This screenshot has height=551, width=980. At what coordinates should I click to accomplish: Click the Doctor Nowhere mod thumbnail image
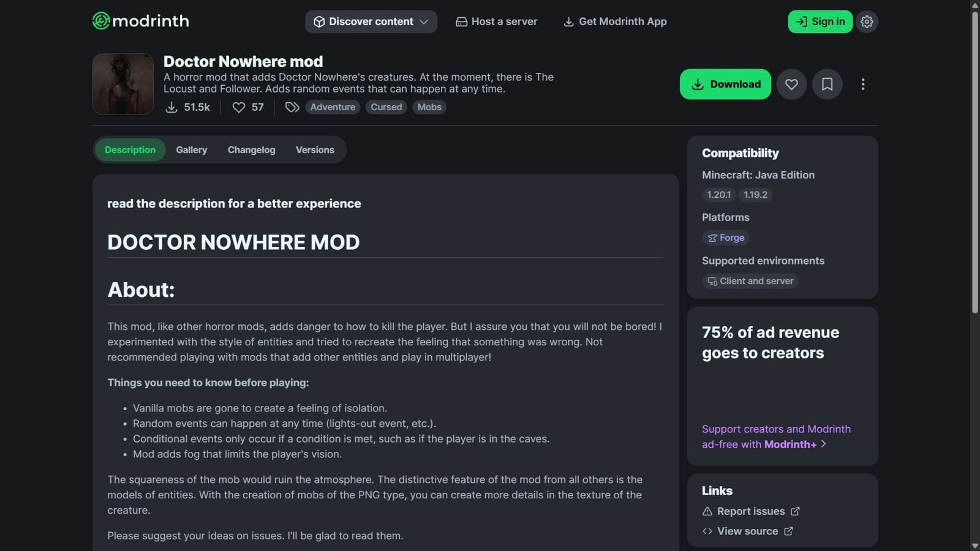(x=123, y=84)
